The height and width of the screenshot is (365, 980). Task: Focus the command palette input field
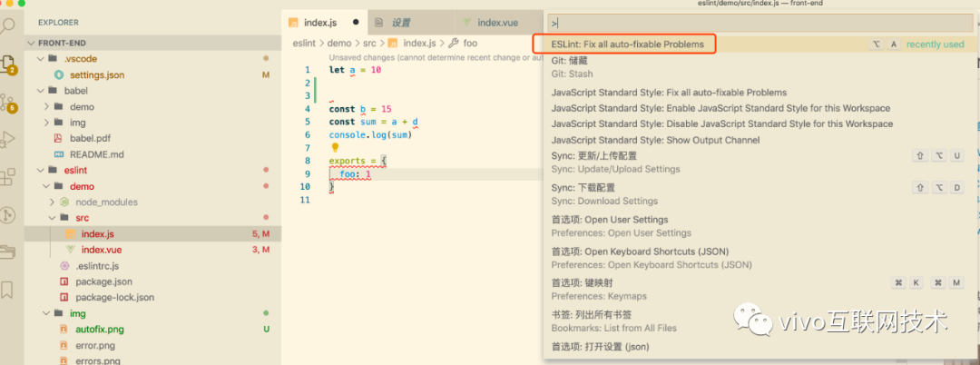click(760, 23)
